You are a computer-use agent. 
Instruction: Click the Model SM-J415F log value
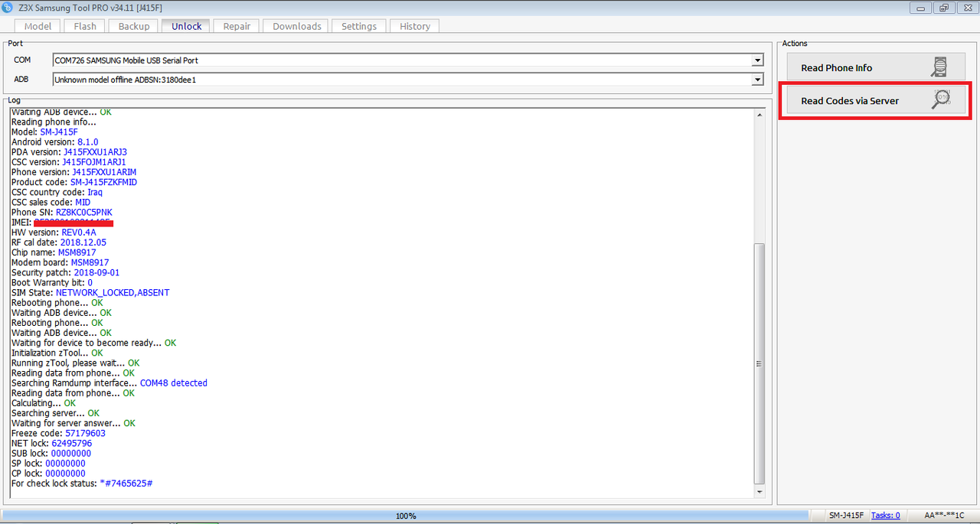(59, 132)
